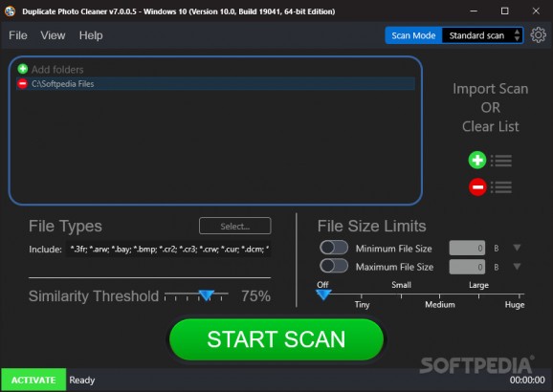This screenshot has width=553, height=392.
Task: Click the File Size Limits slider handle
Action: pyautogui.click(x=323, y=294)
